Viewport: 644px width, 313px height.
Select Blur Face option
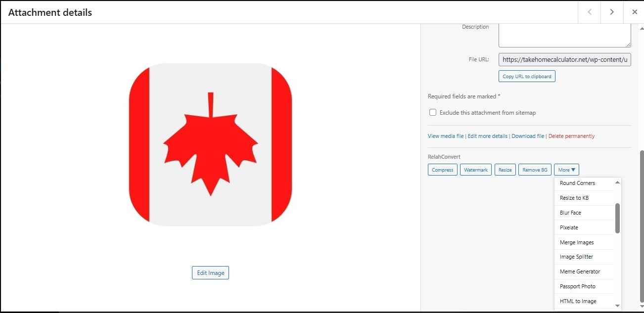point(584,213)
